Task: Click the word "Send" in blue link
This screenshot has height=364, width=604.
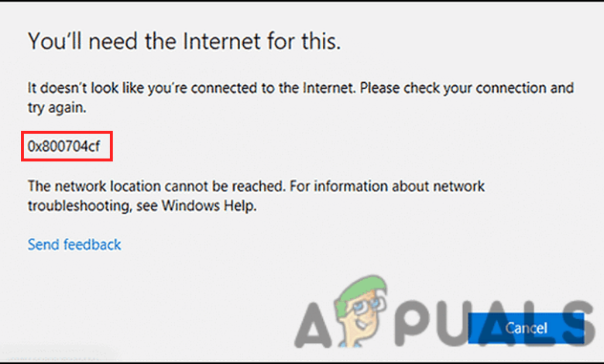Action: 43,245
